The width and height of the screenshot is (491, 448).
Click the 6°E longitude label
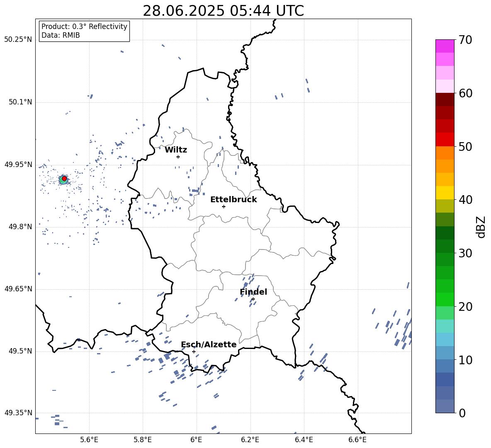[196, 440]
